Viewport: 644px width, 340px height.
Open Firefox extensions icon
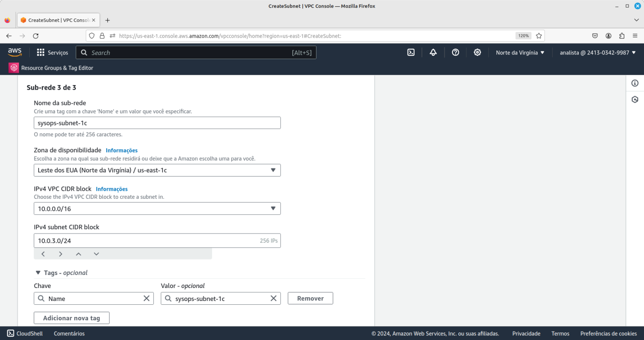(x=622, y=36)
